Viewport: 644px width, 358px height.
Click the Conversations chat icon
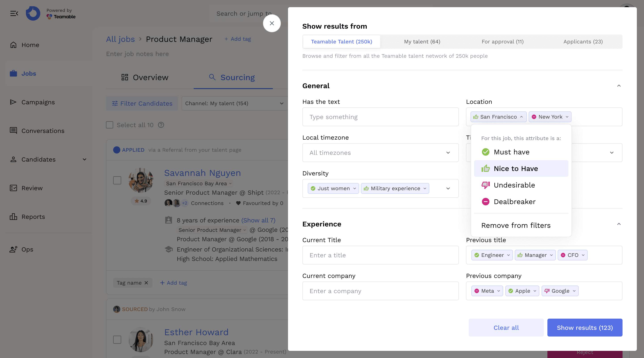pos(13,131)
